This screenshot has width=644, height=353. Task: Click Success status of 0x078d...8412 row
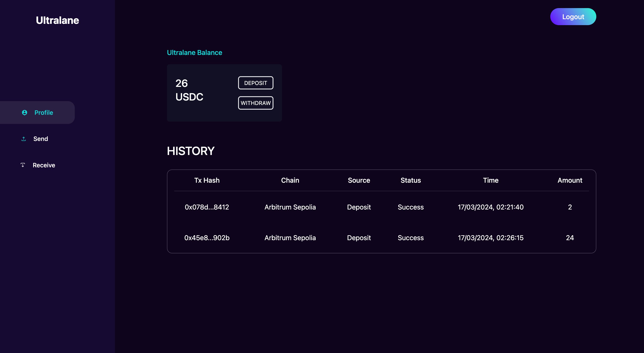[x=411, y=207]
